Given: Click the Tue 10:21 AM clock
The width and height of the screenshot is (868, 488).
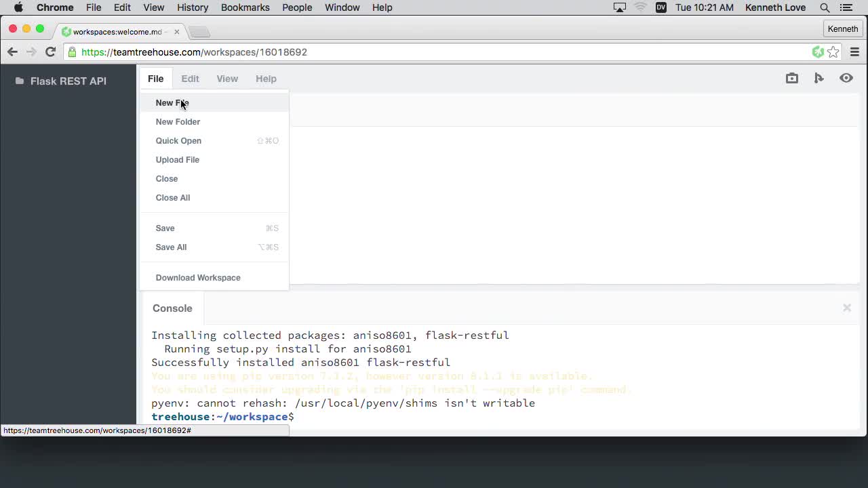Looking at the screenshot, I should pos(705,7).
